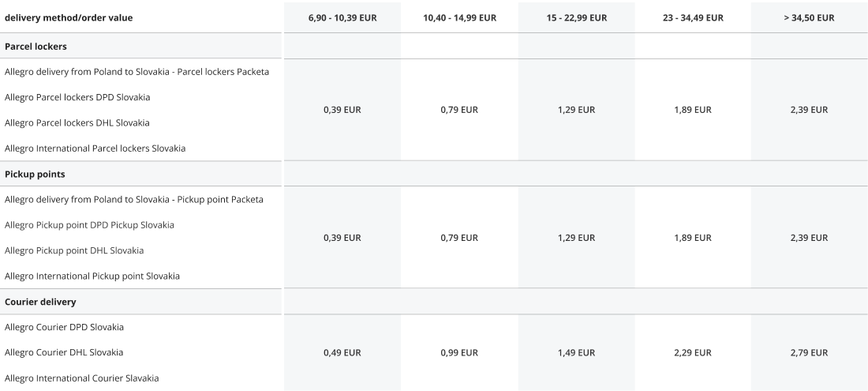Click "Allegro International Pickup point Slovakia" label
The width and height of the screenshot is (868, 391).
[x=92, y=276]
